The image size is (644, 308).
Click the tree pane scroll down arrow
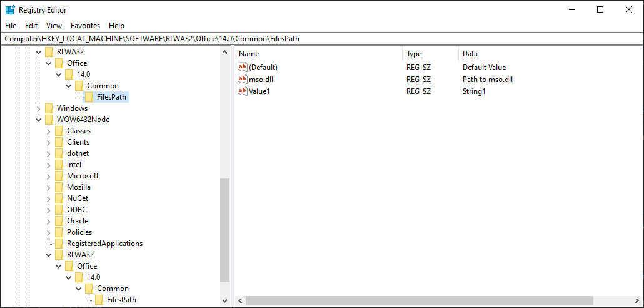(x=224, y=301)
